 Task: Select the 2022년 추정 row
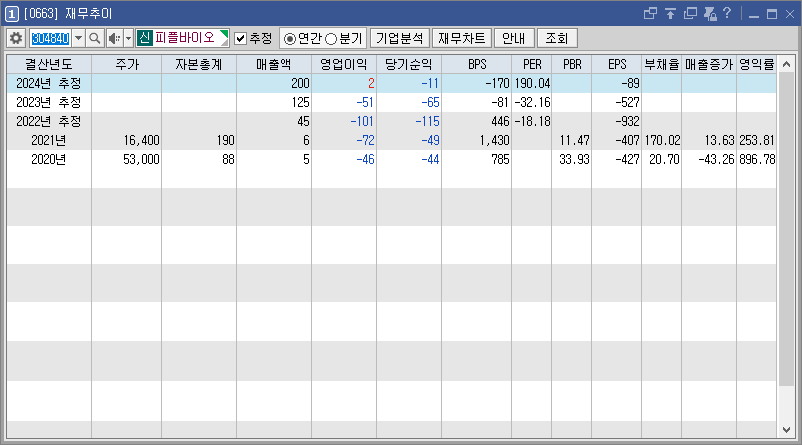391,121
